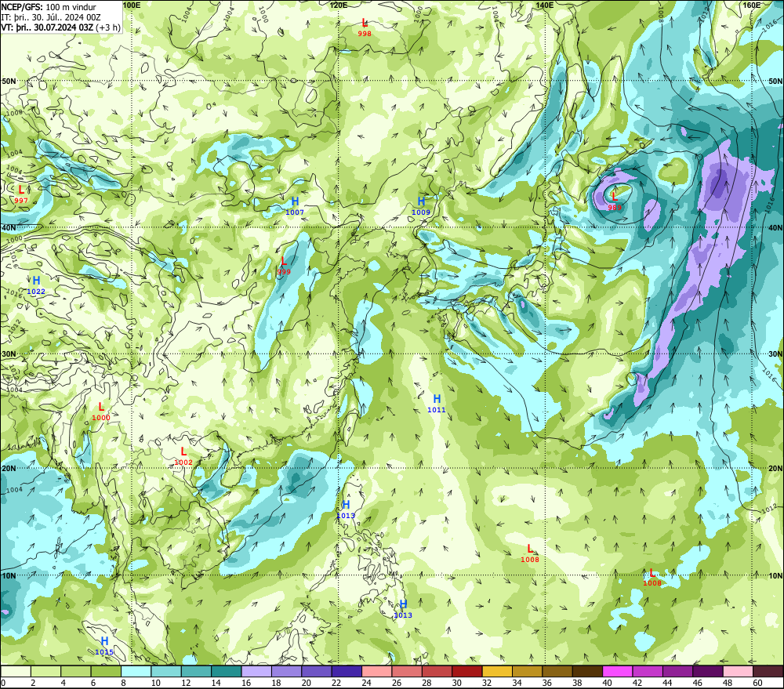Click the L 1002 low marker
Screen dimensions: 784x689
click(183, 456)
